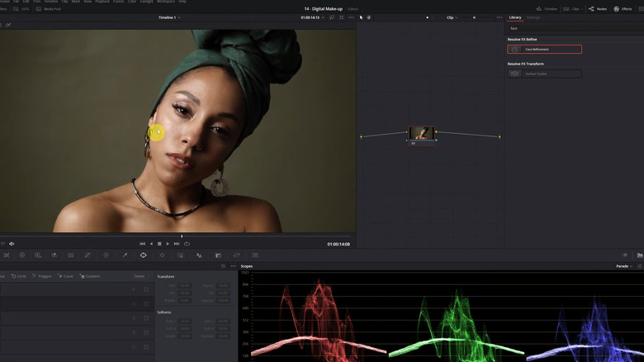This screenshot has height=362, width=644.
Task: Jump to the first frame
Action: 142,244
